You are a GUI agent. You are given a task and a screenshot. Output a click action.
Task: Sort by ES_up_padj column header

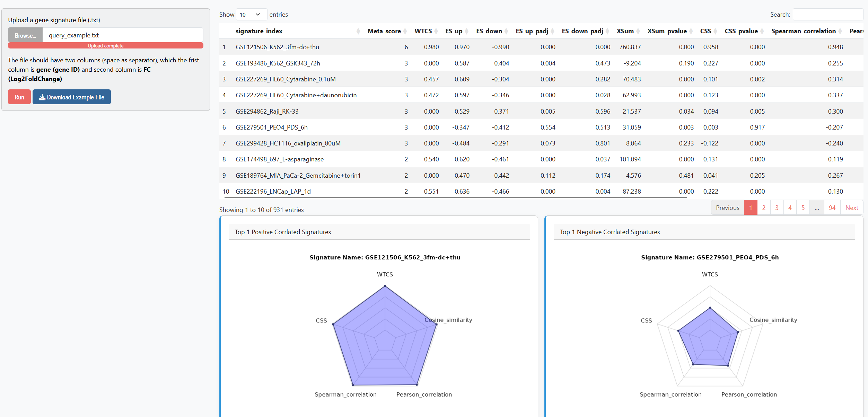click(532, 31)
